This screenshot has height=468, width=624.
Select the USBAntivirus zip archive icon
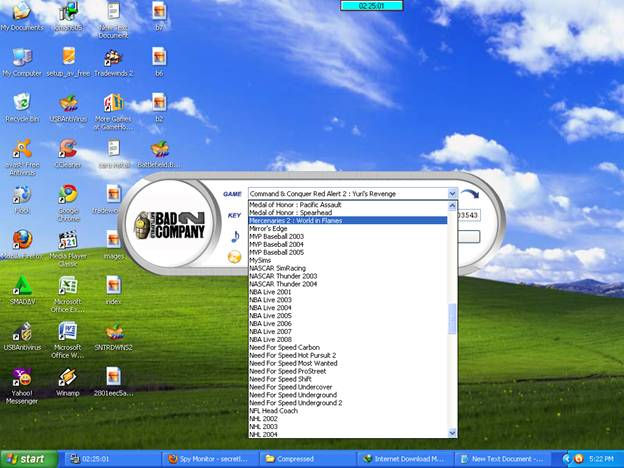(68, 107)
